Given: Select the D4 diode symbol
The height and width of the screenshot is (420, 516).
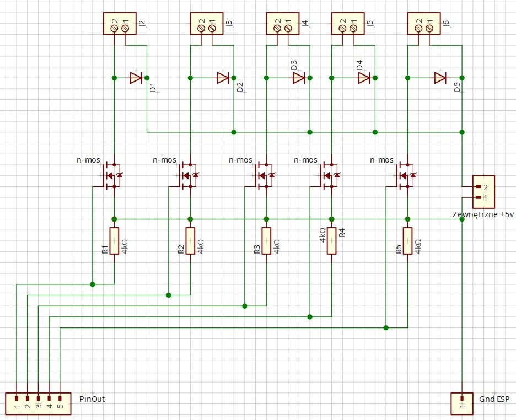Looking at the screenshot, I should [x=364, y=78].
